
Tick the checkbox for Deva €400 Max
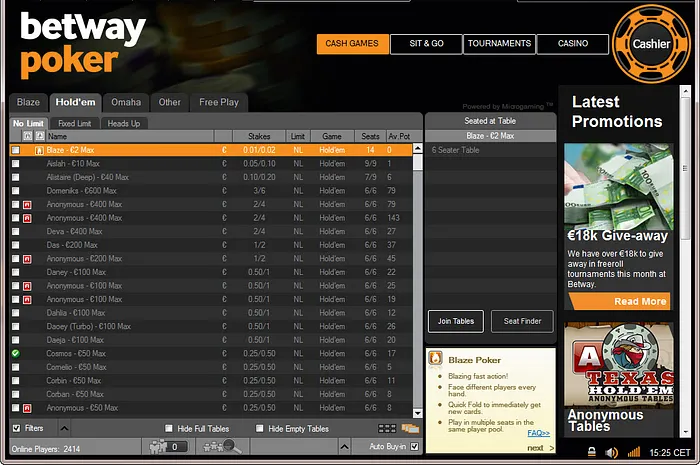16,232
